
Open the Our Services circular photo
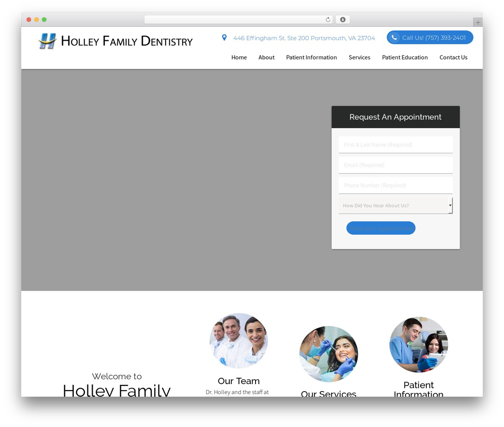point(329,354)
